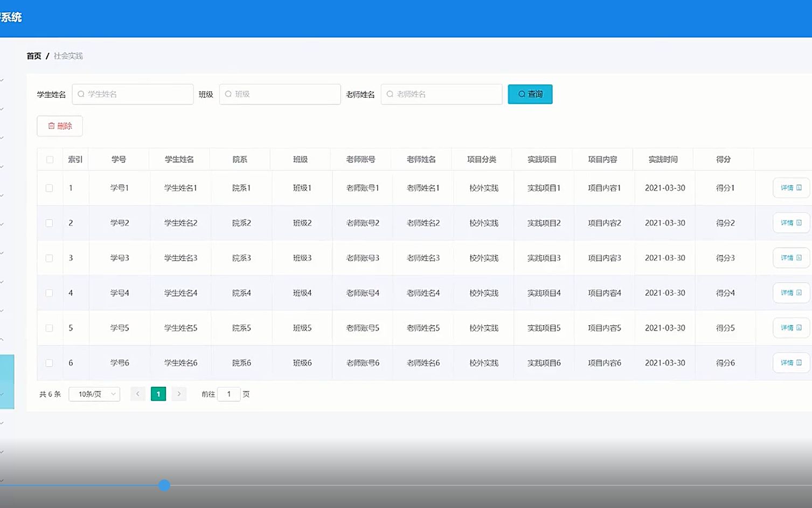Image resolution: width=812 pixels, height=508 pixels.
Task: Click 社会实践 in the breadcrumb
Action: click(x=68, y=56)
